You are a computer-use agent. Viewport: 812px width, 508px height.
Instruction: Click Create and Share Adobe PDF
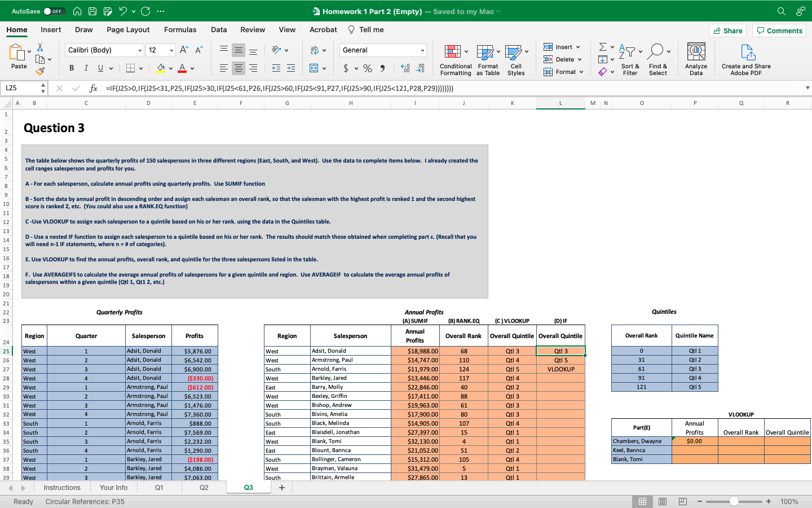[745, 59]
